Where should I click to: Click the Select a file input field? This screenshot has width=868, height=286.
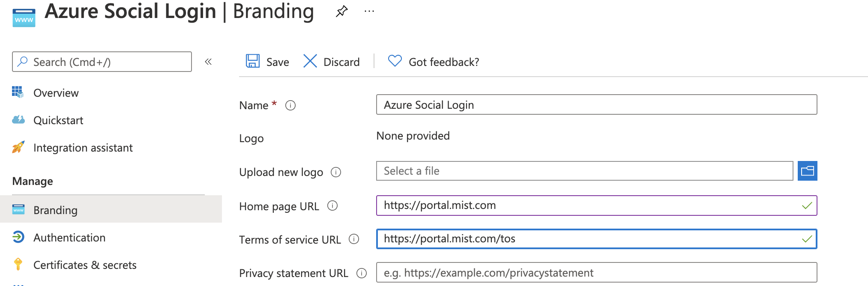coord(584,171)
